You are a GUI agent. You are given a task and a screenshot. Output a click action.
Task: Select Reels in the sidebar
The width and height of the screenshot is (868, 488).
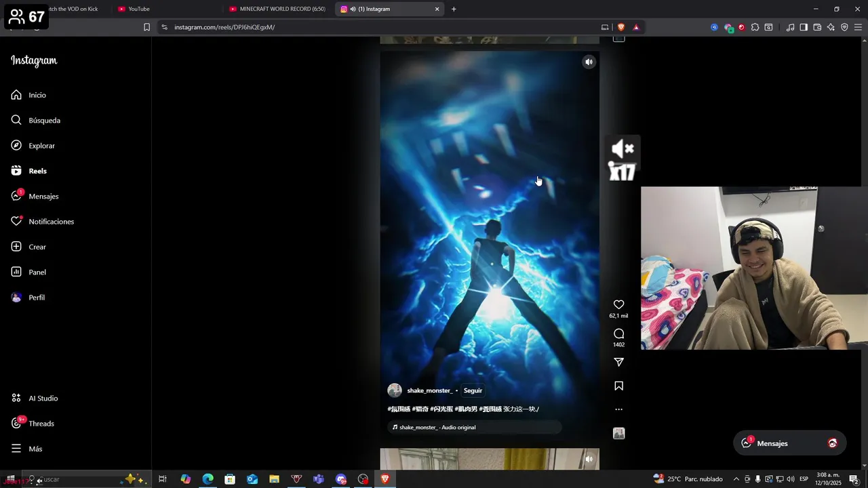click(28, 171)
